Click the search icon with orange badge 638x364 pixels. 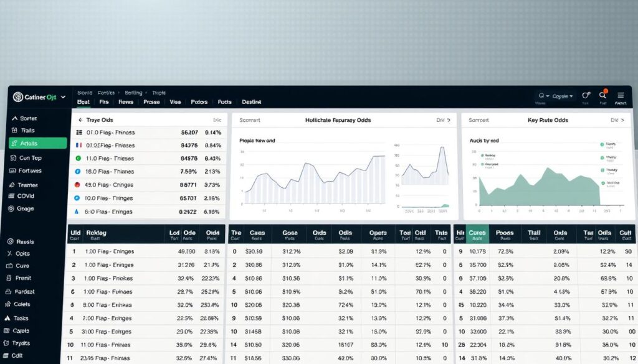click(602, 95)
